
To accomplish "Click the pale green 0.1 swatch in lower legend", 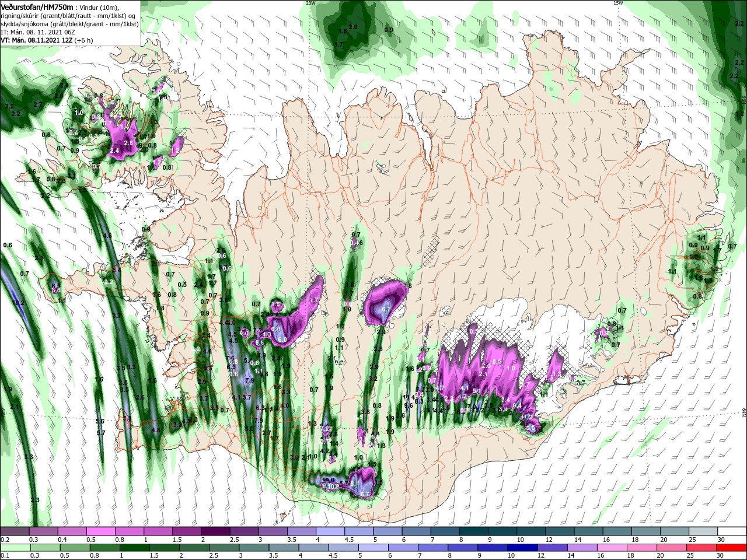I will [15, 548].
